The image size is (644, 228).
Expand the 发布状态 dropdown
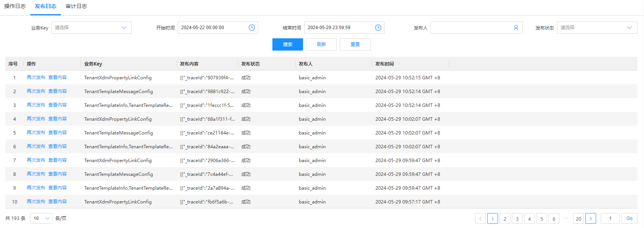(597, 28)
